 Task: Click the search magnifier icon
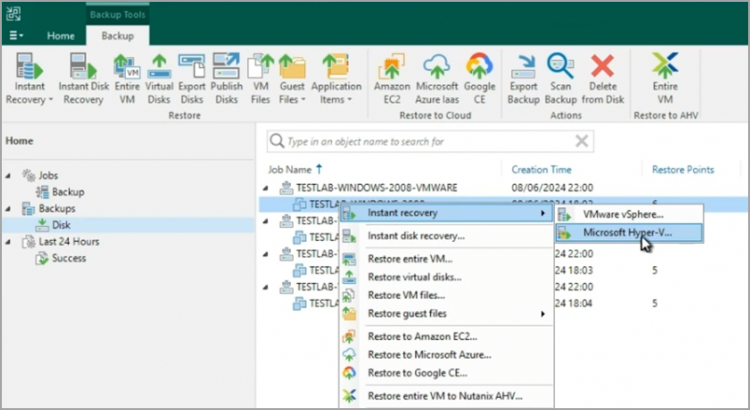pos(276,141)
